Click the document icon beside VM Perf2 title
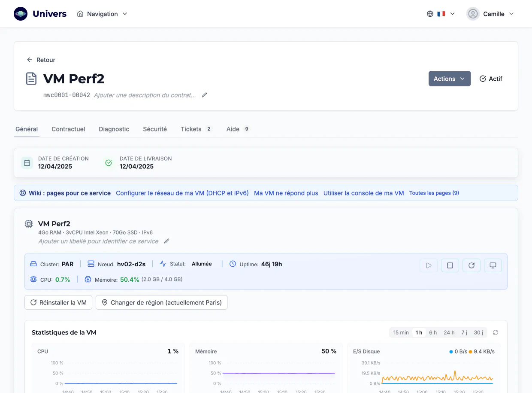This screenshot has width=532, height=393. pos(31,79)
